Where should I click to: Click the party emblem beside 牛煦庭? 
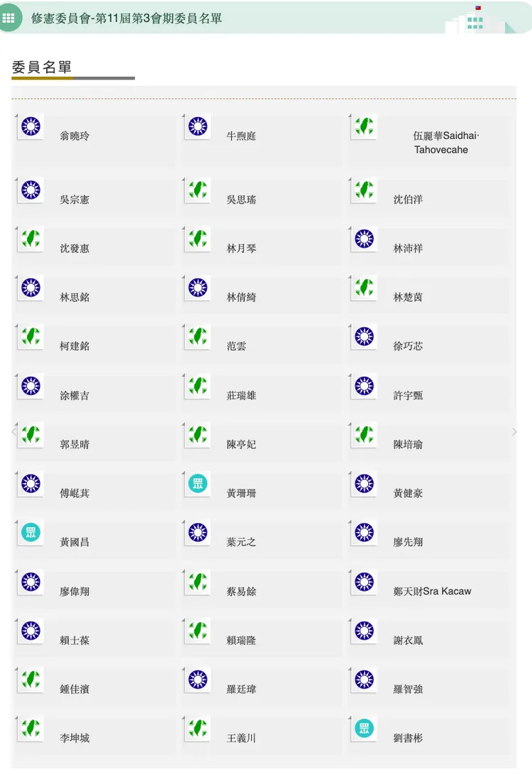(x=198, y=127)
